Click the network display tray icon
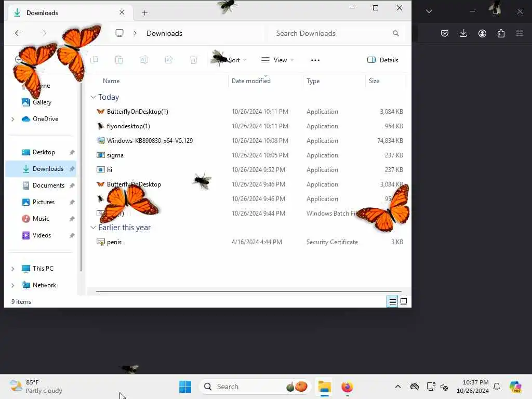 [x=431, y=387]
